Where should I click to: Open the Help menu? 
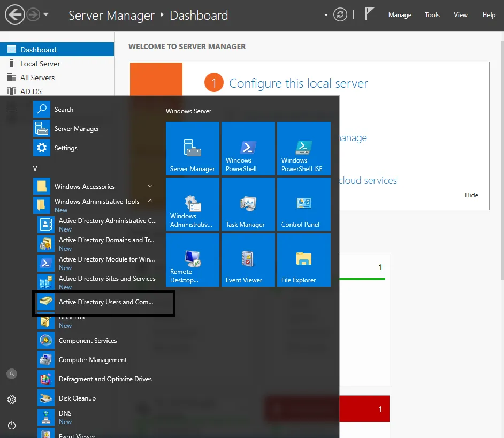[488, 15]
